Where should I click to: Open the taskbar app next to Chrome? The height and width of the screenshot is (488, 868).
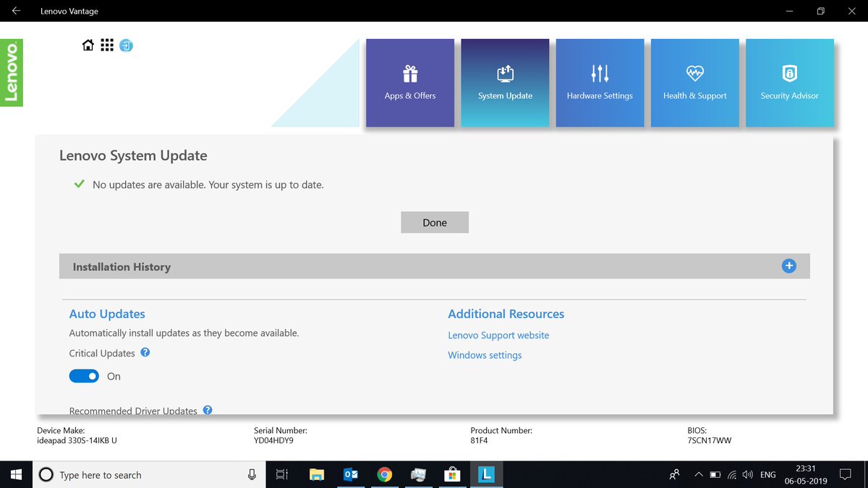pos(418,474)
